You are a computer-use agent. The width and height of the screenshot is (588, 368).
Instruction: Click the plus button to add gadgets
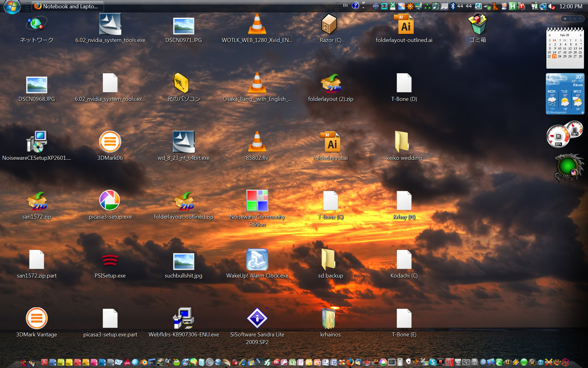click(x=565, y=19)
